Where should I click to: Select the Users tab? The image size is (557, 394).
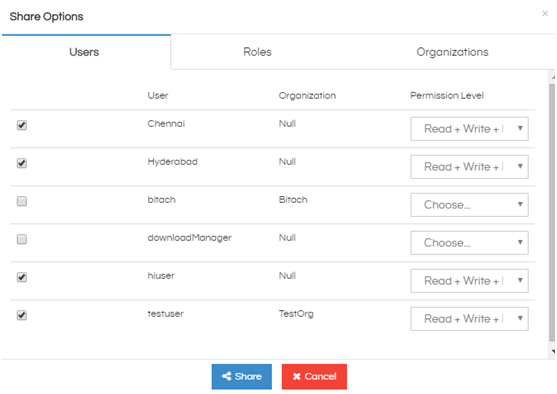coord(84,52)
